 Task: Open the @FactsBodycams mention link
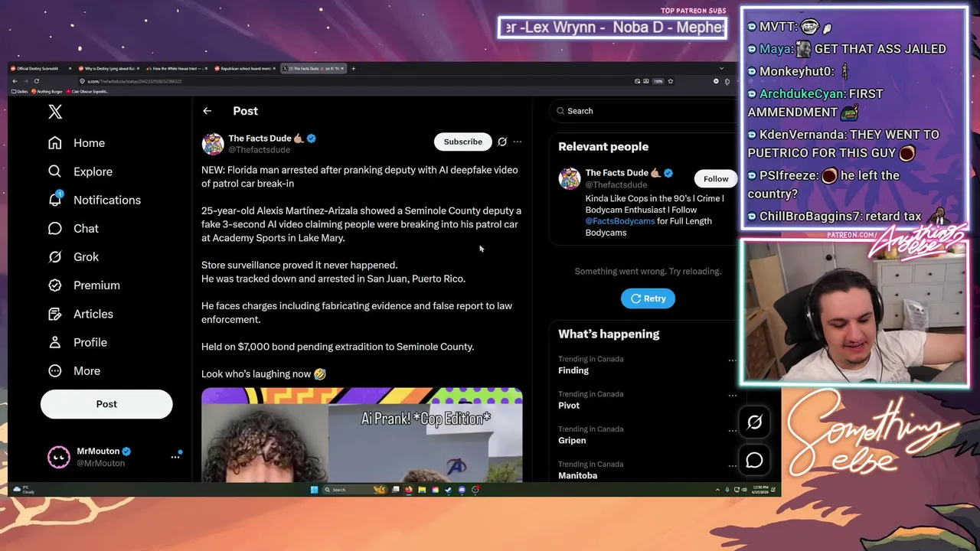point(620,221)
